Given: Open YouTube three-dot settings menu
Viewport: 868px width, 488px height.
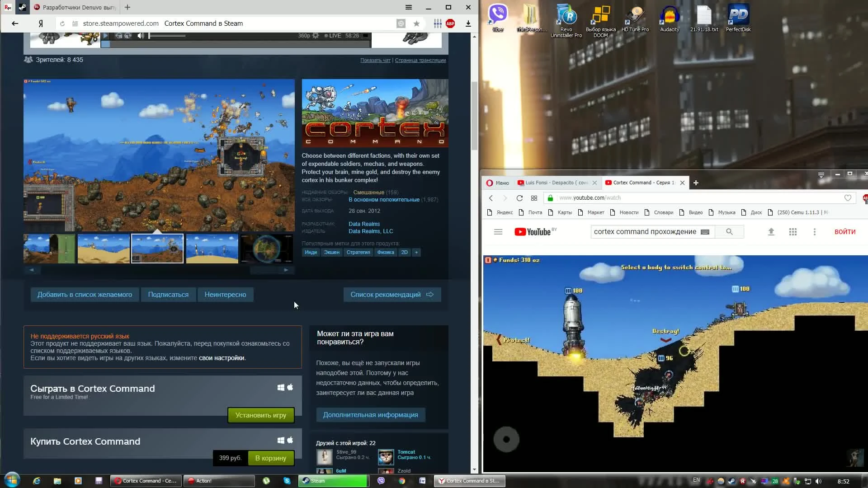Looking at the screenshot, I should tap(814, 232).
